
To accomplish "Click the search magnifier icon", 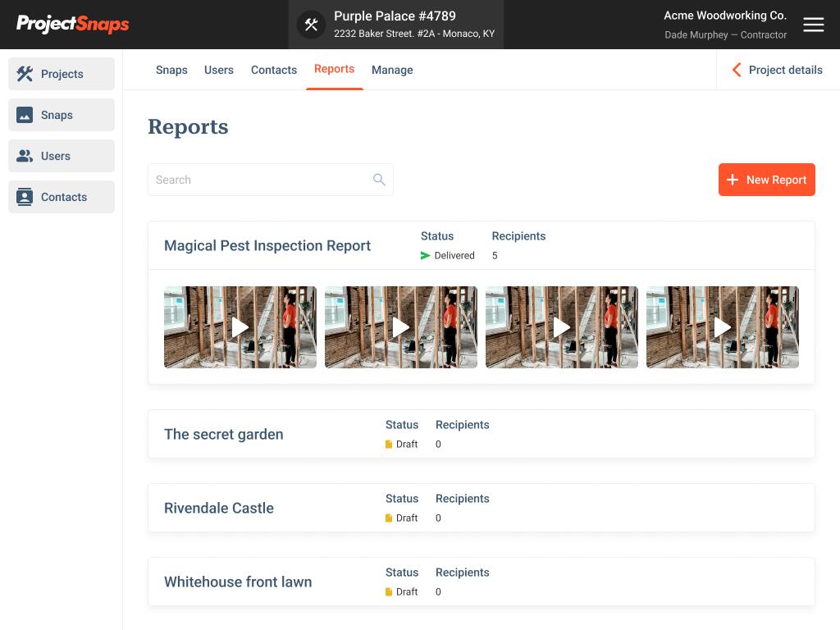I will point(379,180).
